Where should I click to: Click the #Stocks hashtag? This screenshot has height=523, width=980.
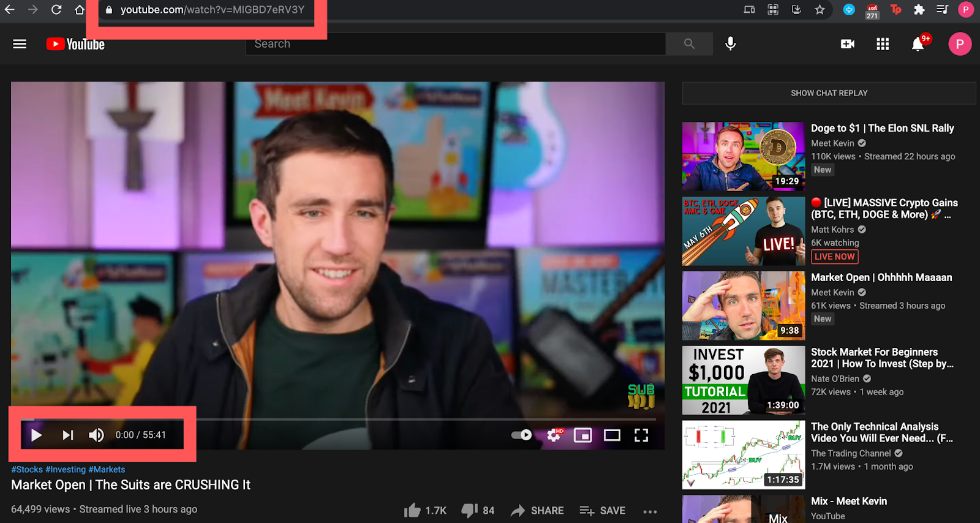(27, 470)
